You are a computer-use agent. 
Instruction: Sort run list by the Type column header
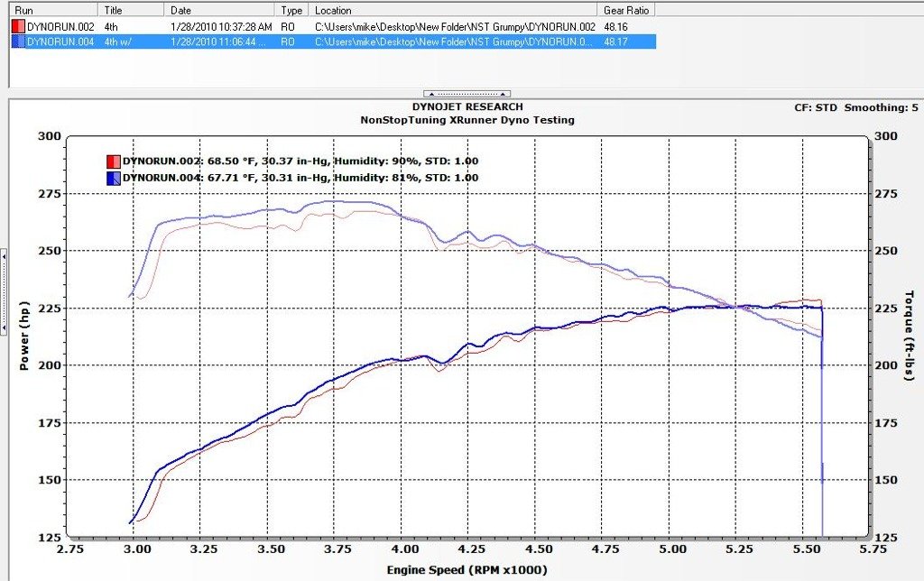coord(291,10)
